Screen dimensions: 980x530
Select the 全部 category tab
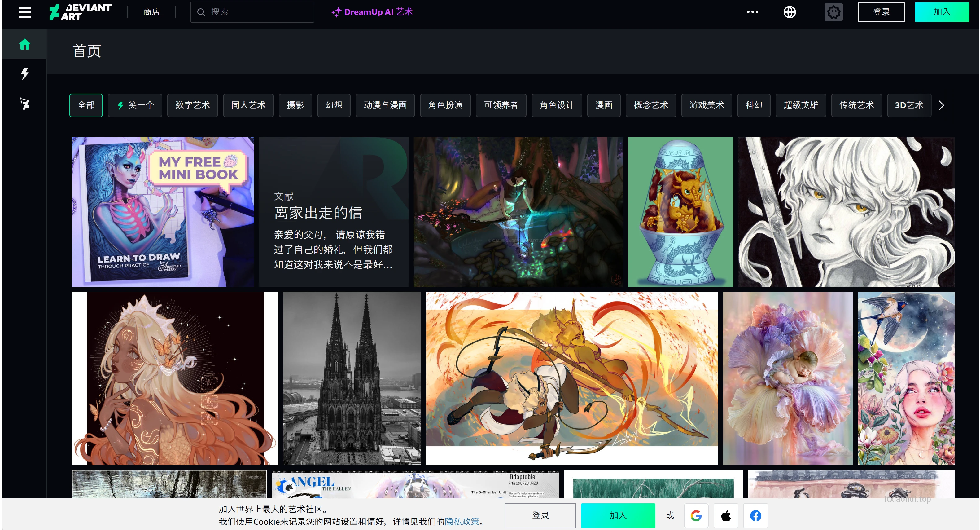coord(86,105)
